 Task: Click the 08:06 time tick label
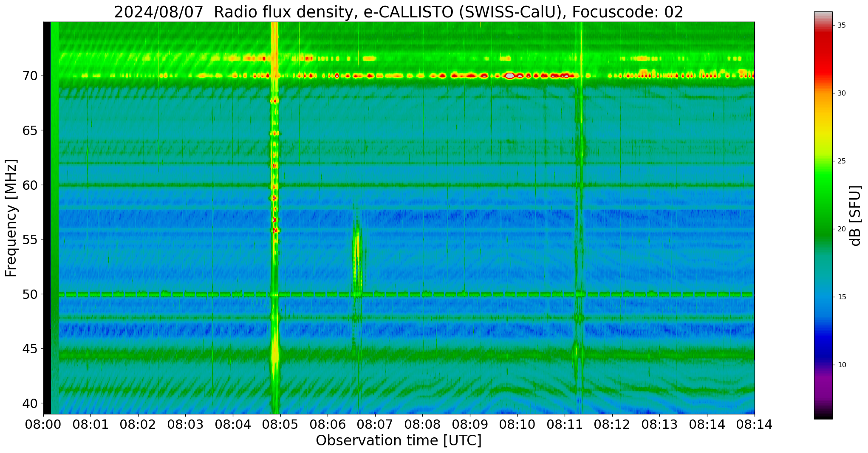(x=328, y=424)
